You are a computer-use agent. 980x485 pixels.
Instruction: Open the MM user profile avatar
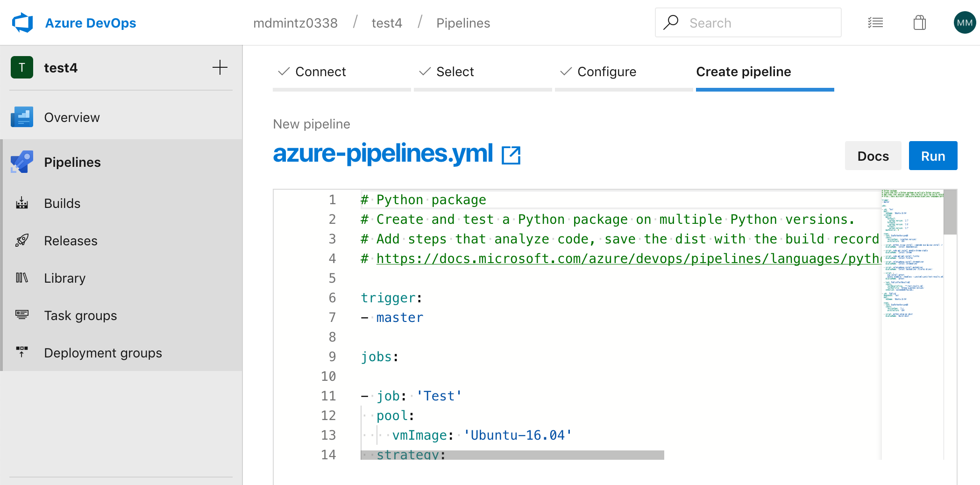tap(964, 23)
